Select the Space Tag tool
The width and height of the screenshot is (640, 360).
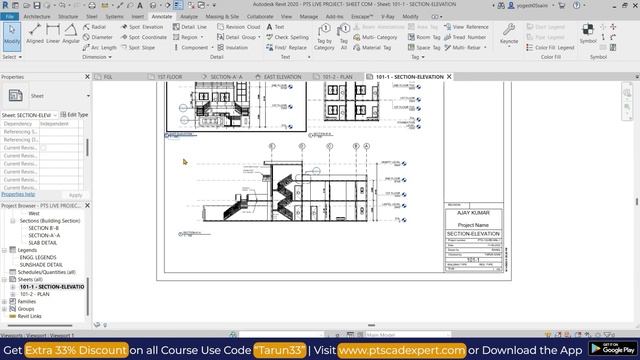[424, 48]
